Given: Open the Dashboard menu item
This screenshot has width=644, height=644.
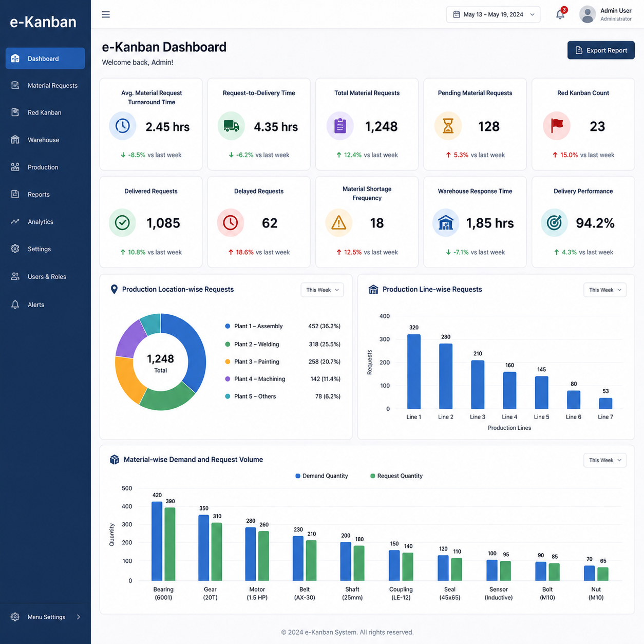Looking at the screenshot, I should coord(45,59).
